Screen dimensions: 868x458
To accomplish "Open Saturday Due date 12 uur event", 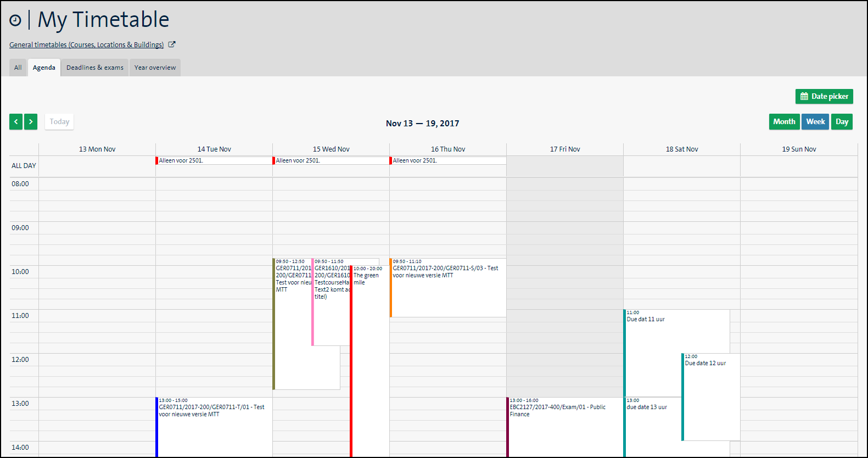I will (711, 397).
